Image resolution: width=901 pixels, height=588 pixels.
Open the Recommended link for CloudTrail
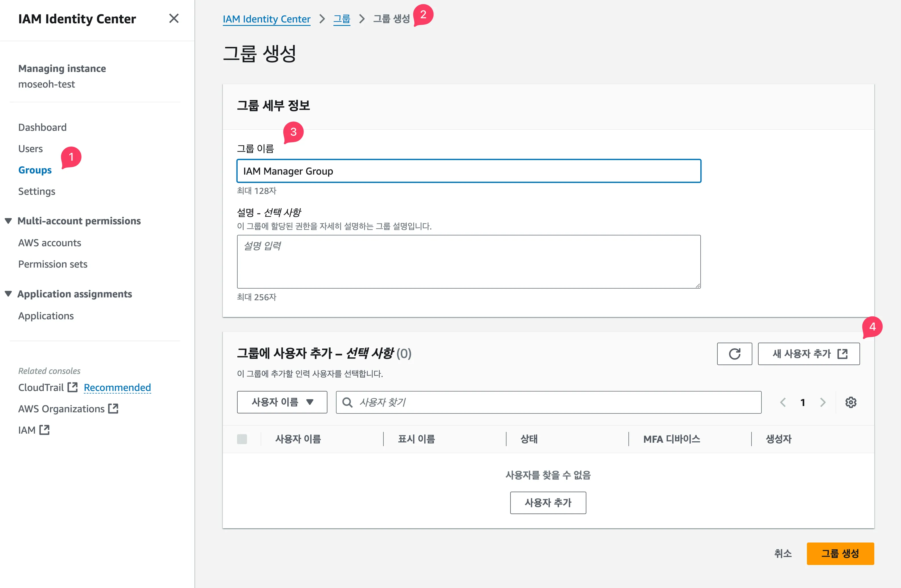coord(117,387)
